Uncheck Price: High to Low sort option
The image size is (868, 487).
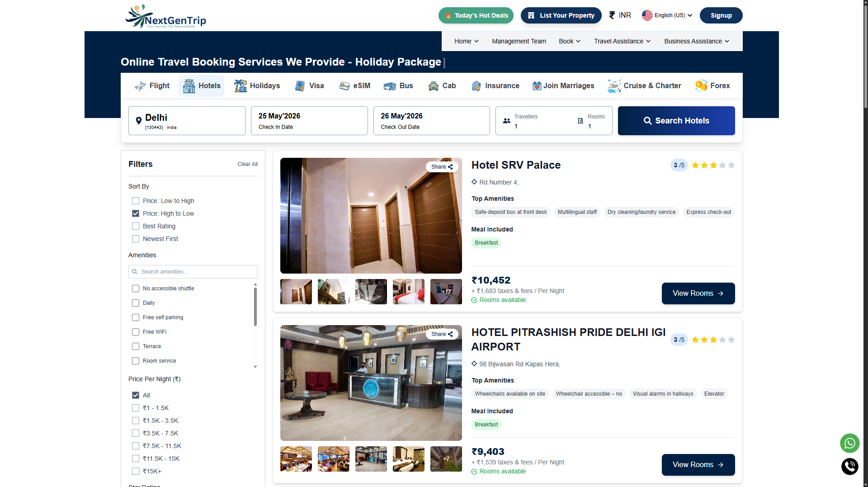pos(136,213)
